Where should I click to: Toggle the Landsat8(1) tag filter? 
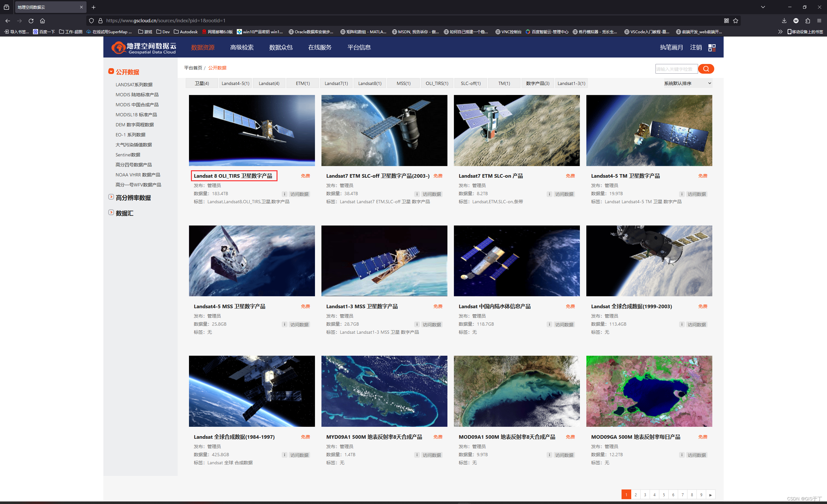(x=370, y=83)
